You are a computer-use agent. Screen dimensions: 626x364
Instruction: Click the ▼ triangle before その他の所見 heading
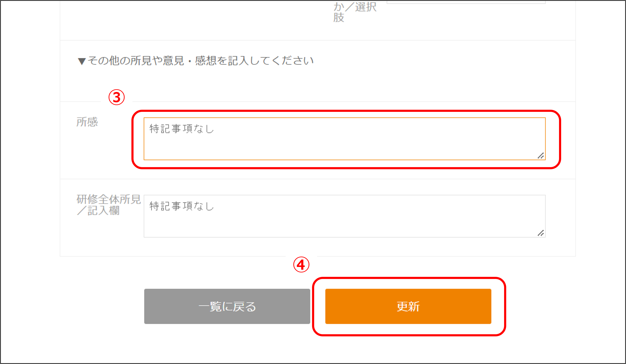pos(82,61)
